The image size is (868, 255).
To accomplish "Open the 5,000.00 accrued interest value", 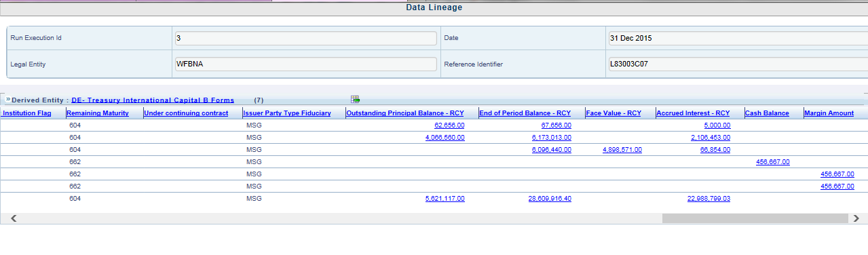I will [x=717, y=125].
